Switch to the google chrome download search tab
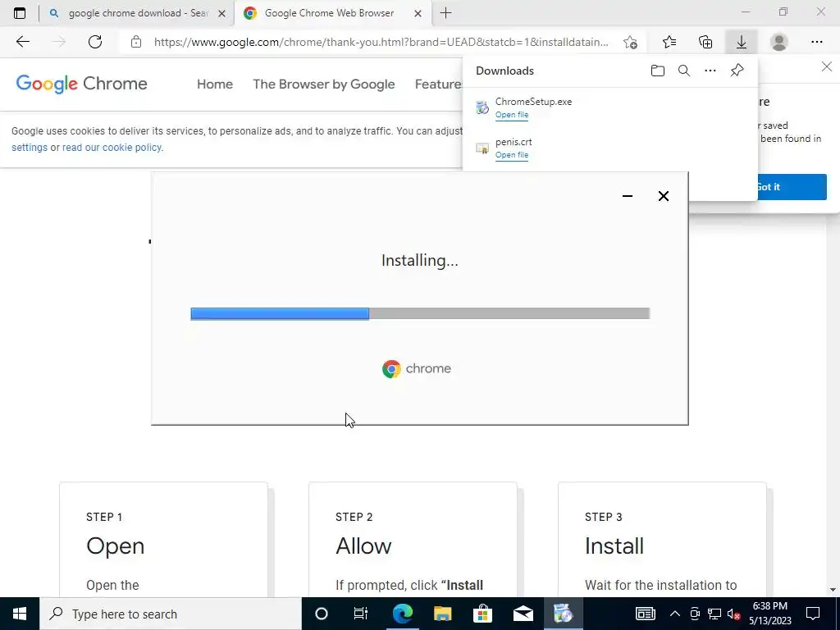 137,13
